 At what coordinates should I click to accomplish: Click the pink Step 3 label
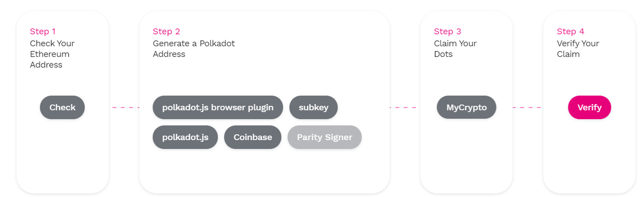point(448,32)
